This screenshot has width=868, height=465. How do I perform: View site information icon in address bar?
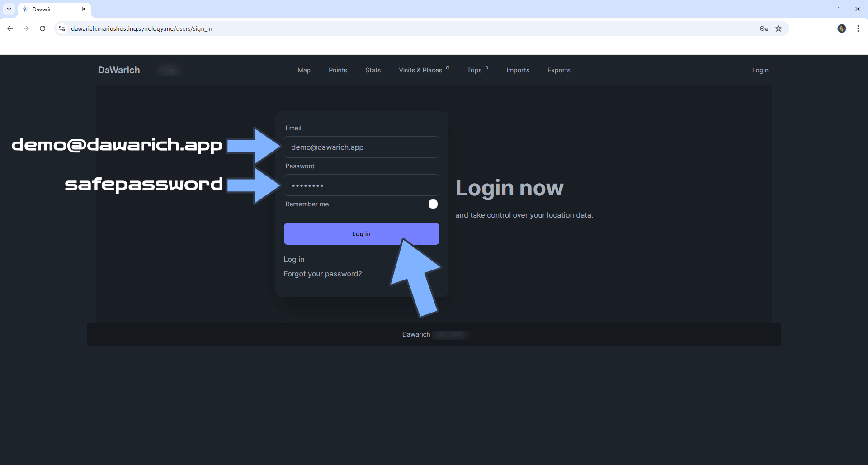pyautogui.click(x=62, y=28)
